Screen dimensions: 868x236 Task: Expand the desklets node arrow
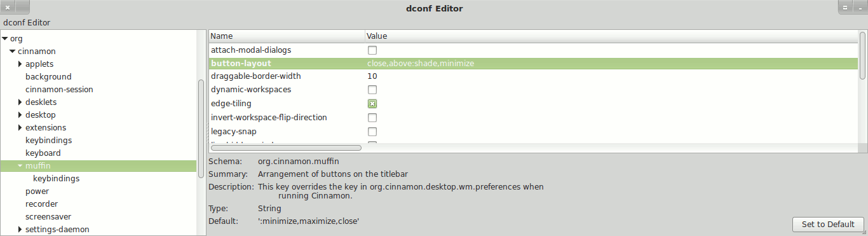pos(20,102)
